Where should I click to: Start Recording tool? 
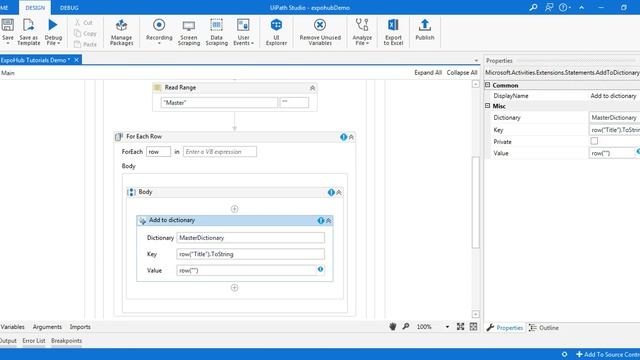click(159, 31)
